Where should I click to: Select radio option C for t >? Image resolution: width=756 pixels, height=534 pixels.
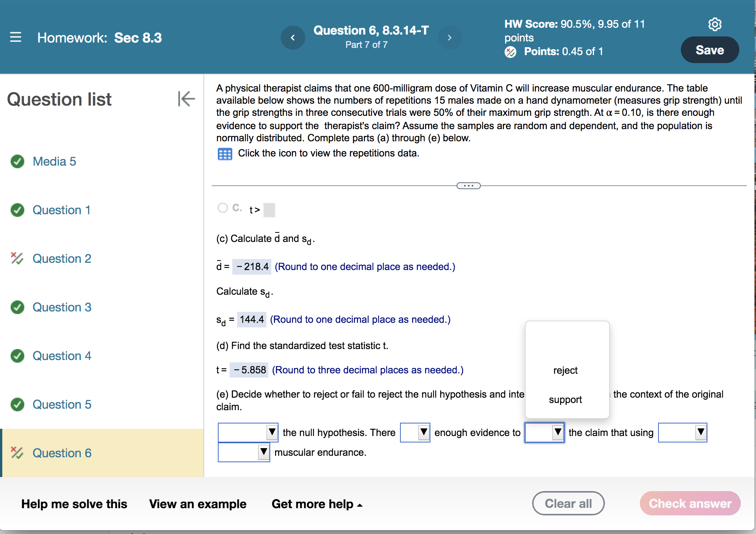pyautogui.click(x=223, y=208)
